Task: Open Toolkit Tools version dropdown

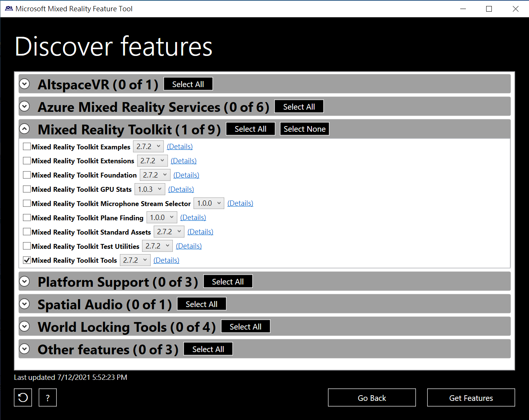Action: point(135,260)
